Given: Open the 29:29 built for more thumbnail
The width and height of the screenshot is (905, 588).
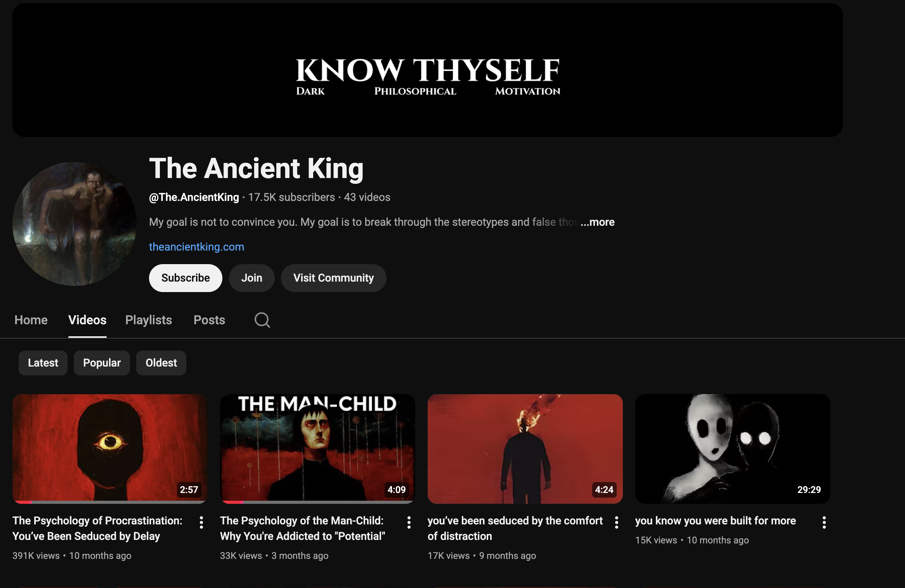Looking at the screenshot, I should coord(733,449).
